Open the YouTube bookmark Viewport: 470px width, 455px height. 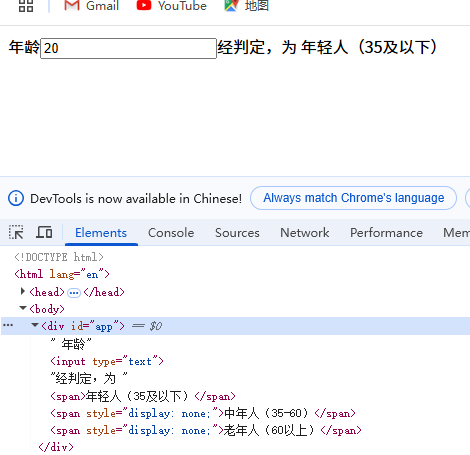[x=172, y=6]
